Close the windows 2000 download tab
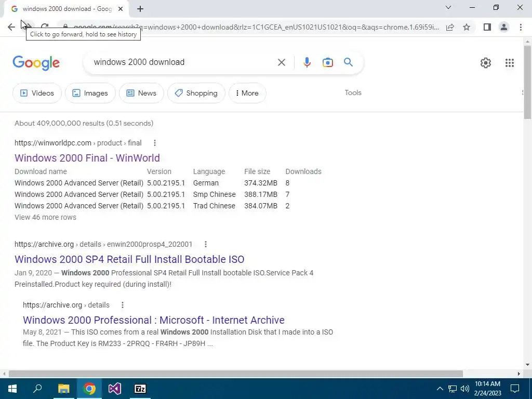 point(121,9)
